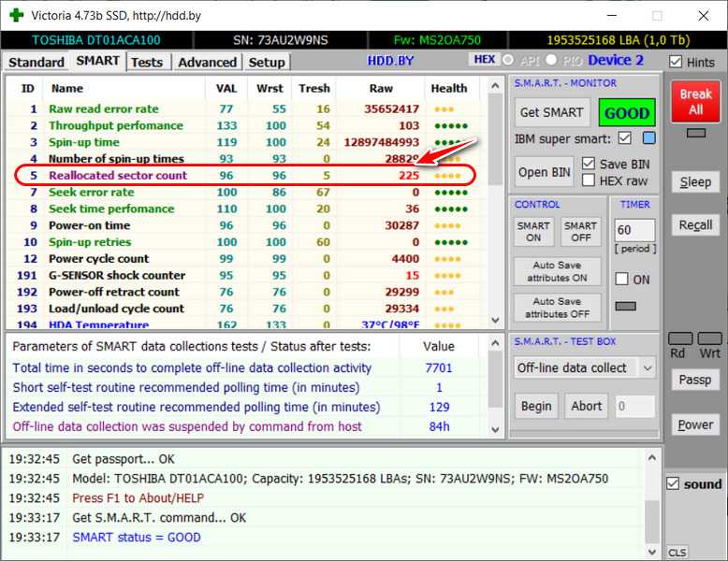This screenshot has height=561, width=728.
Task: Select the SMART tab
Action: click(97, 61)
